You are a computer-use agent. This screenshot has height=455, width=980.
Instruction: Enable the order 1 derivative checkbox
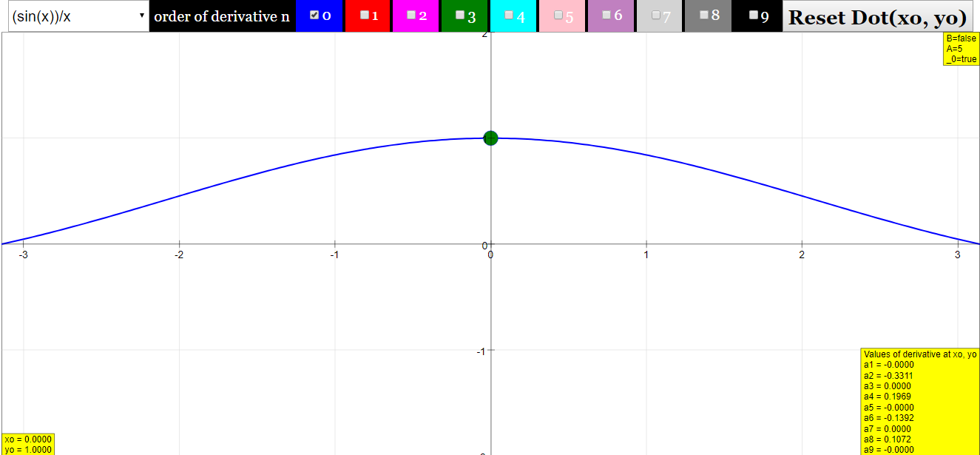[365, 15]
